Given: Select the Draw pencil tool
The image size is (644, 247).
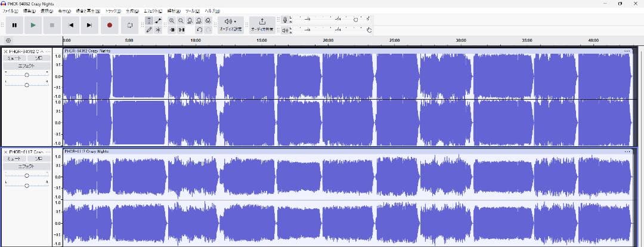Looking at the screenshot, I should click(148, 30).
